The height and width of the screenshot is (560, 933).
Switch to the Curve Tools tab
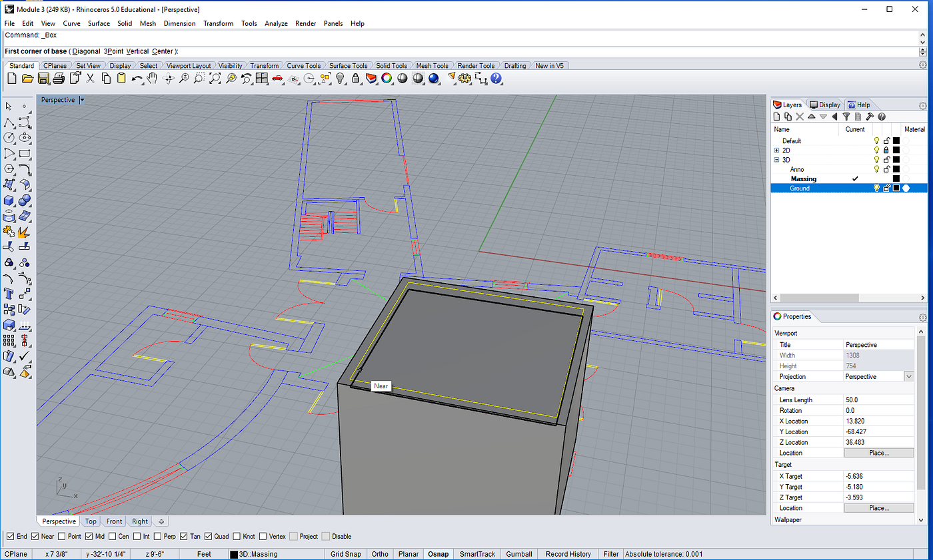pos(304,66)
